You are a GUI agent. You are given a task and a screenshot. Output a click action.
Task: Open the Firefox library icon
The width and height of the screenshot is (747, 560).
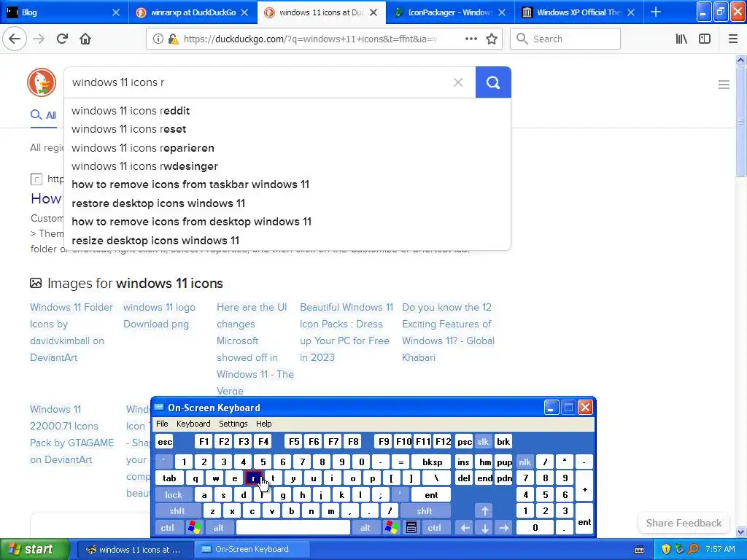[x=681, y=39]
